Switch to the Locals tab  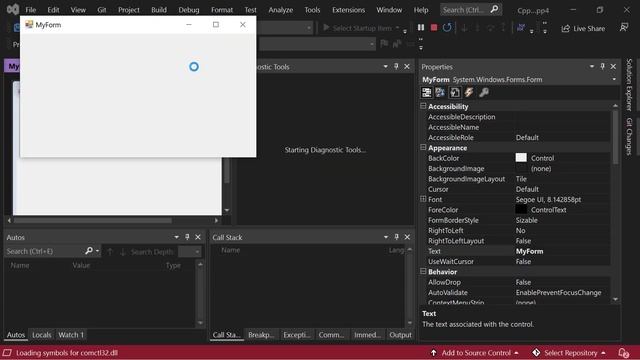click(42, 335)
